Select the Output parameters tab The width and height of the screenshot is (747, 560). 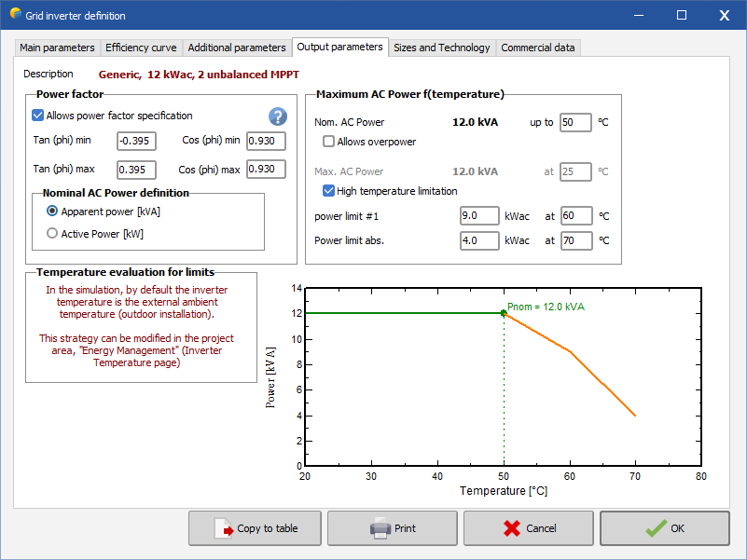339,47
